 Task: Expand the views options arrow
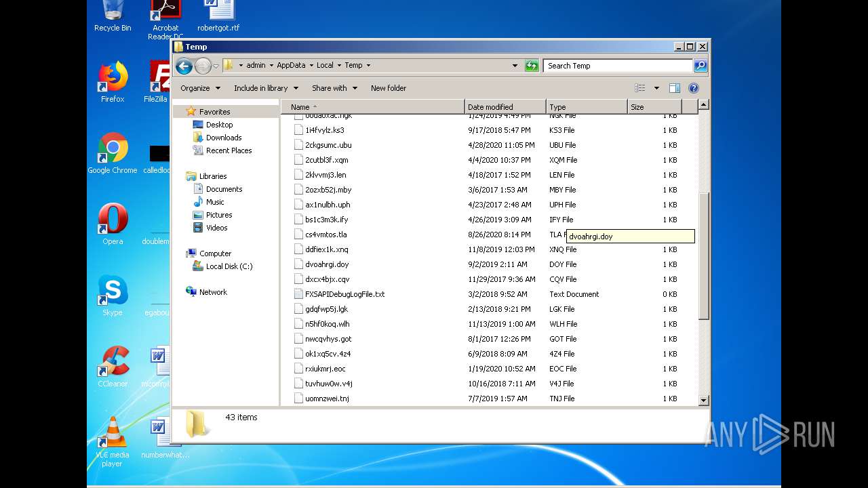656,88
